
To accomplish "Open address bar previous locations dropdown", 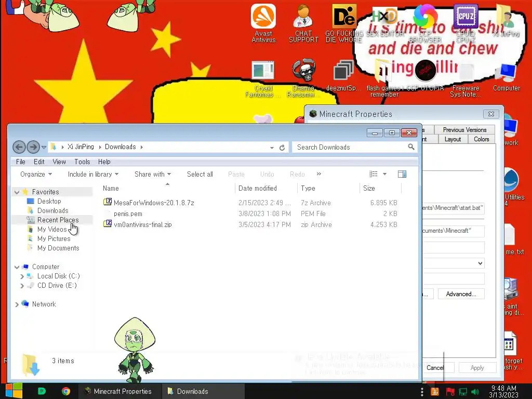I will click(x=272, y=148).
